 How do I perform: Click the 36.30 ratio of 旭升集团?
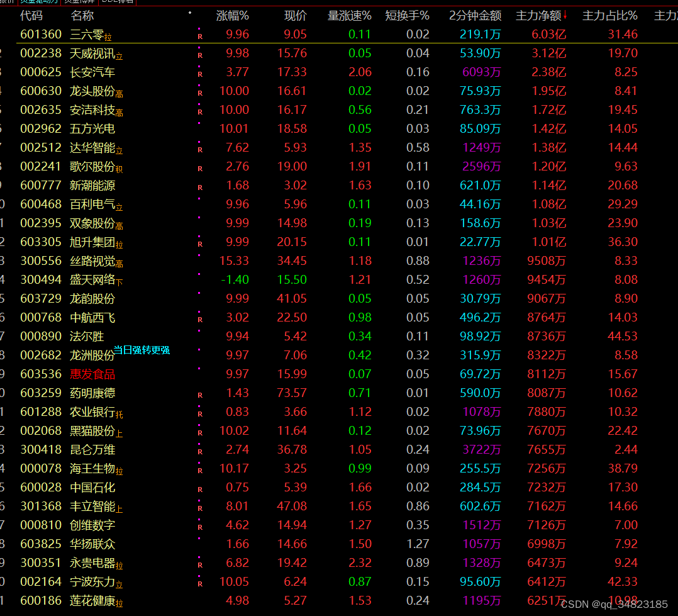623,242
